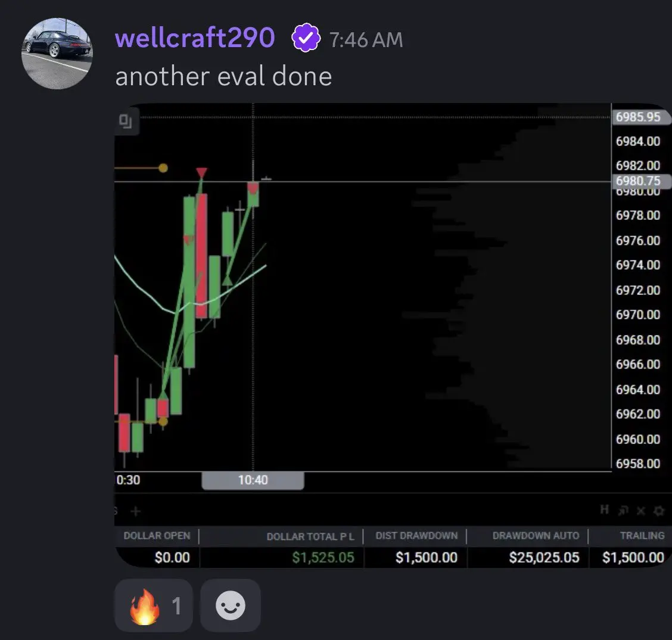
Task: Select the 10:40 time axis label
Action: tap(253, 480)
